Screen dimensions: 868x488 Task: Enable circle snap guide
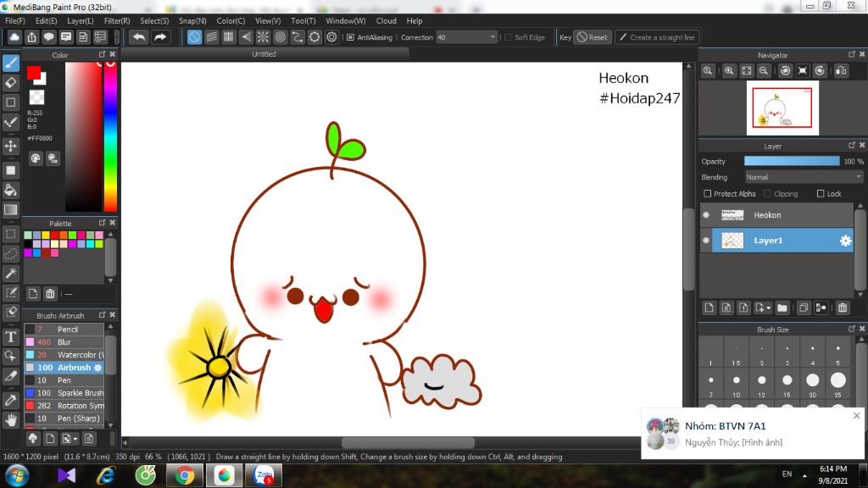(280, 37)
